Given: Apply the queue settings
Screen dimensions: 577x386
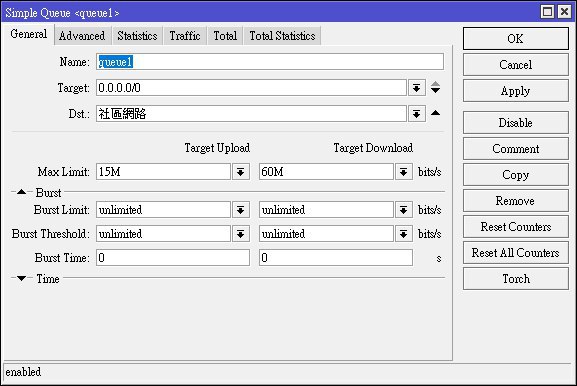Looking at the screenshot, I should click(x=516, y=91).
